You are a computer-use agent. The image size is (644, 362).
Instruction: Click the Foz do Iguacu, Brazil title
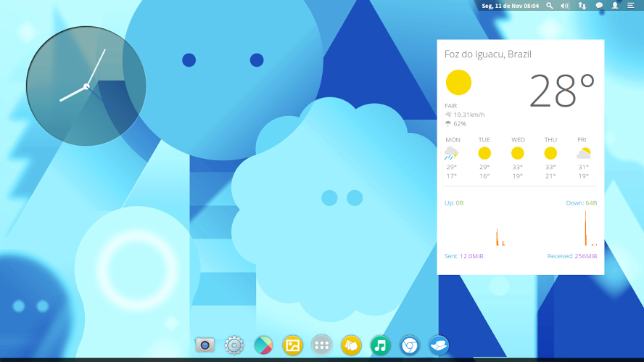[488, 54]
